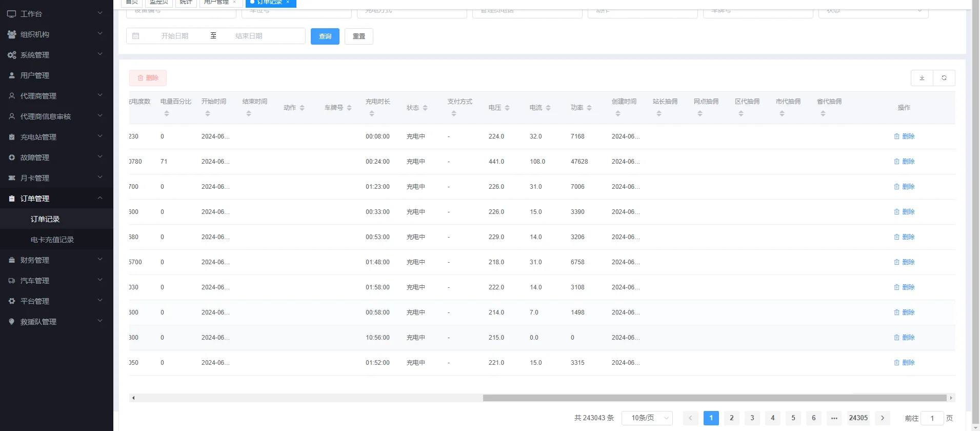This screenshot has height=431, width=980.
Task: Click the 结束日期 end date field
Action: [x=249, y=36]
